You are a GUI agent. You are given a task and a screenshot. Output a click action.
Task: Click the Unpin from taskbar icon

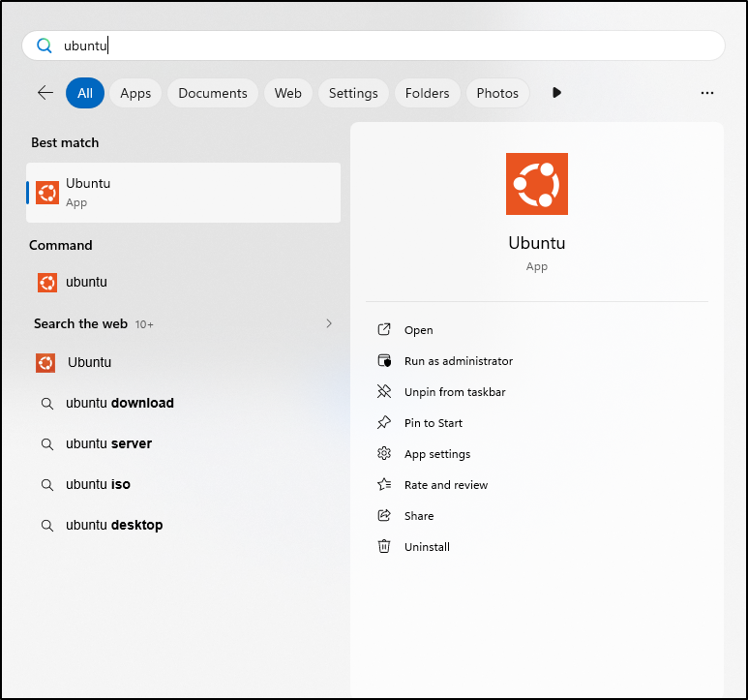point(384,392)
